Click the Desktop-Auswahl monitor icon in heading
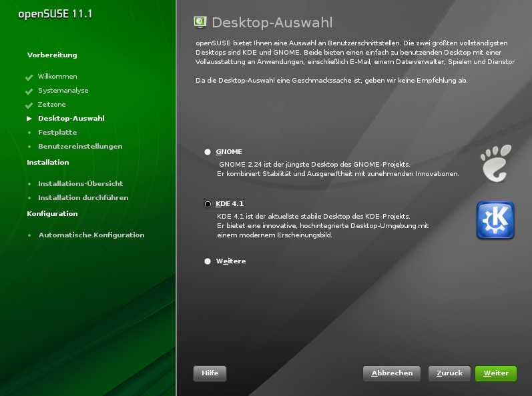The image size is (532, 396). click(200, 23)
